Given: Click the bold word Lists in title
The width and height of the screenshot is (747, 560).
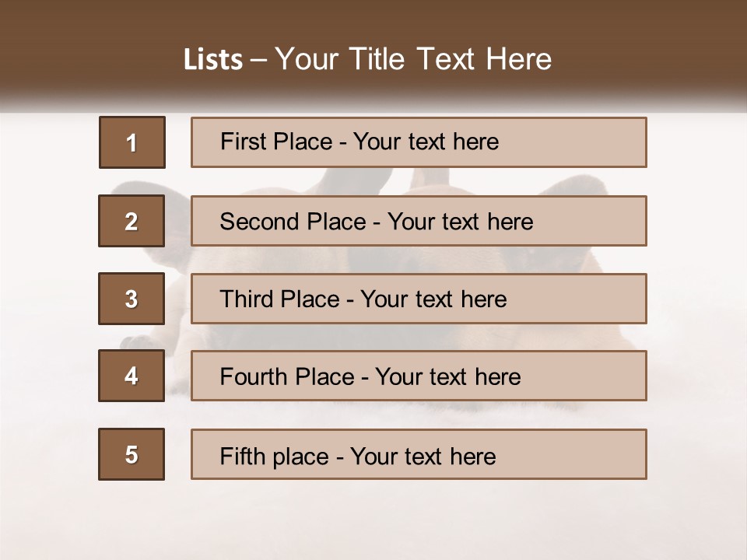Looking at the screenshot, I should [213, 60].
